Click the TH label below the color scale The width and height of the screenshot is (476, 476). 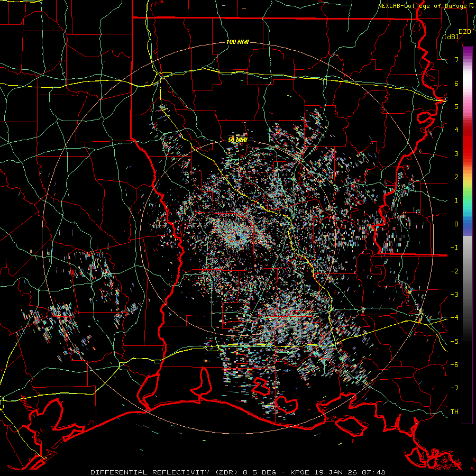tap(454, 412)
